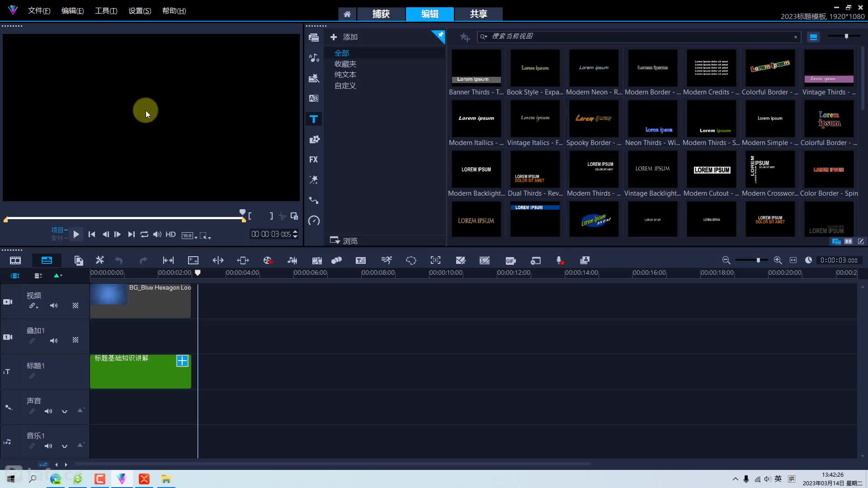Open the Media library panel icon
The image size is (868, 488).
[x=313, y=38]
